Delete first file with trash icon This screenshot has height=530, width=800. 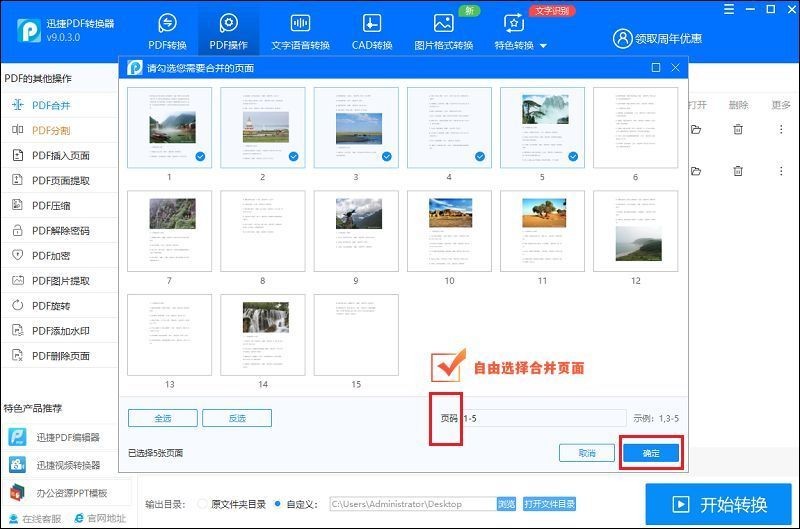pyautogui.click(x=738, y=130)
